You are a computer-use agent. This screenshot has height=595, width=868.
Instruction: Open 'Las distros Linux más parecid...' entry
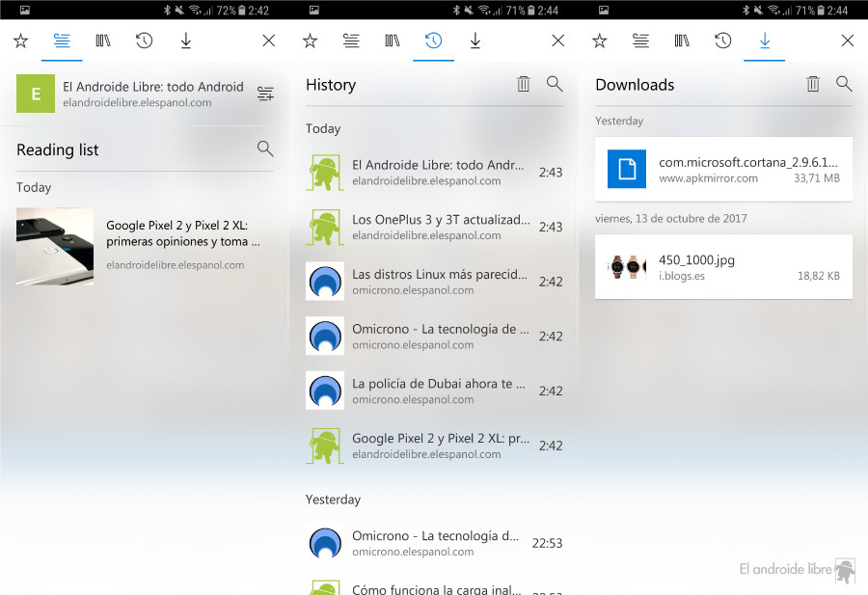pyautogui.click(x=434, y=282)
